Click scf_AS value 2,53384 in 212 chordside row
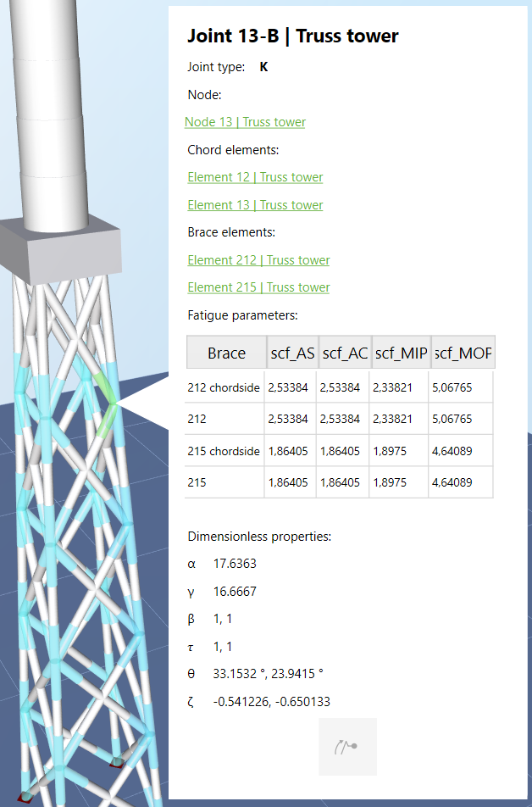Image resolution: width=532 pixels, height=807 pixels. coord(288,387)
